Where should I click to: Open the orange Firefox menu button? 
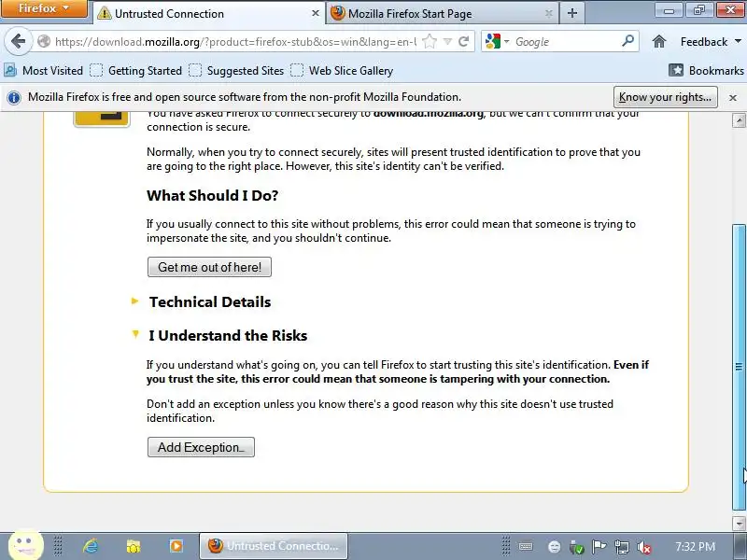(x=44, y=8)
